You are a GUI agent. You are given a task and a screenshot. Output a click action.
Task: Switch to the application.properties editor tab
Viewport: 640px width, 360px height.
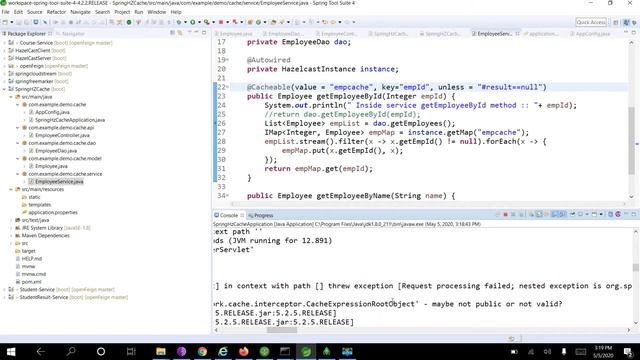[541, 33]
